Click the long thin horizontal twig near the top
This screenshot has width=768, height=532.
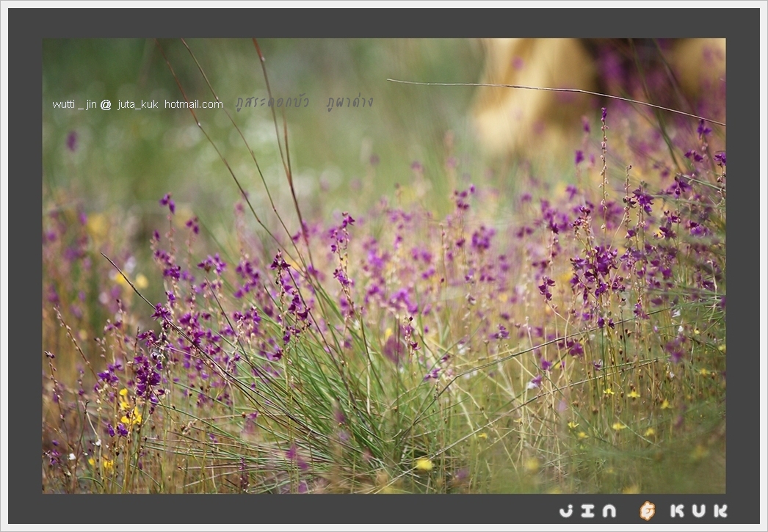(x=551, y=91)
